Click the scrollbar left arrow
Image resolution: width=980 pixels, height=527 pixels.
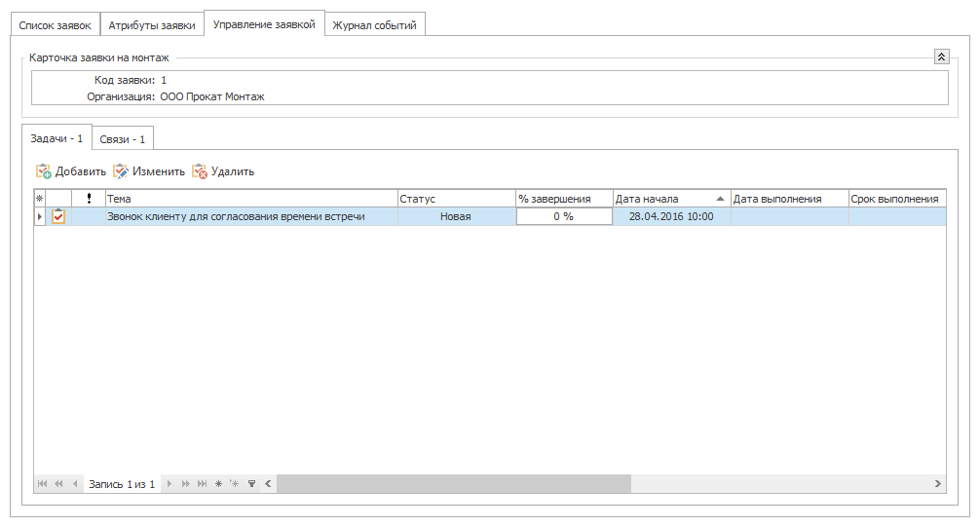(x=268, y=484)
